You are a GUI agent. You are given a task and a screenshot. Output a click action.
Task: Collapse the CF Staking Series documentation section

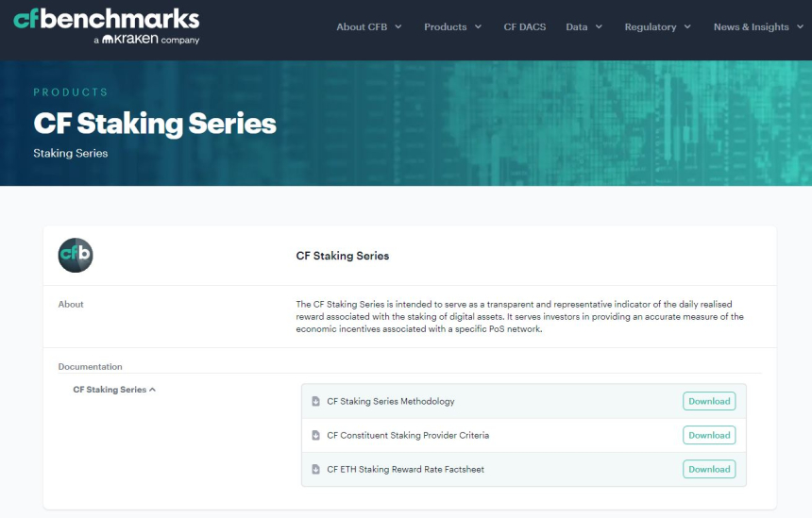[x=114, y=390]
